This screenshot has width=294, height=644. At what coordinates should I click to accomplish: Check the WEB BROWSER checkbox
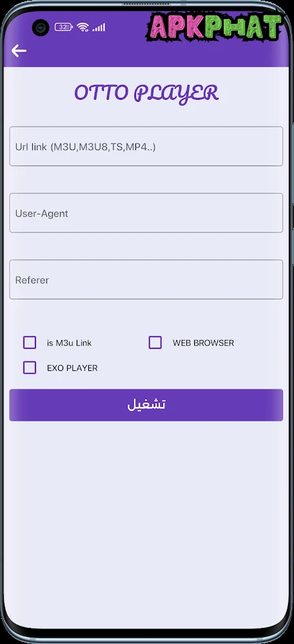click(x=155, y=343)
